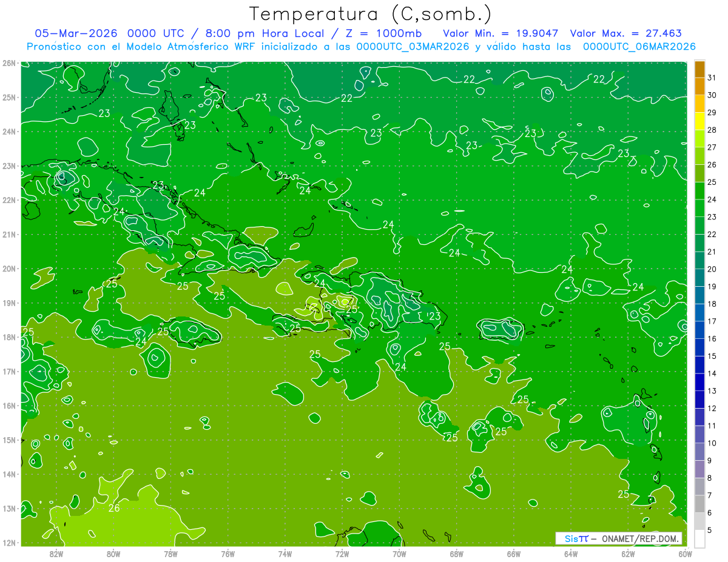
Task: Click the color scale label 31
Action: point(712,77)
